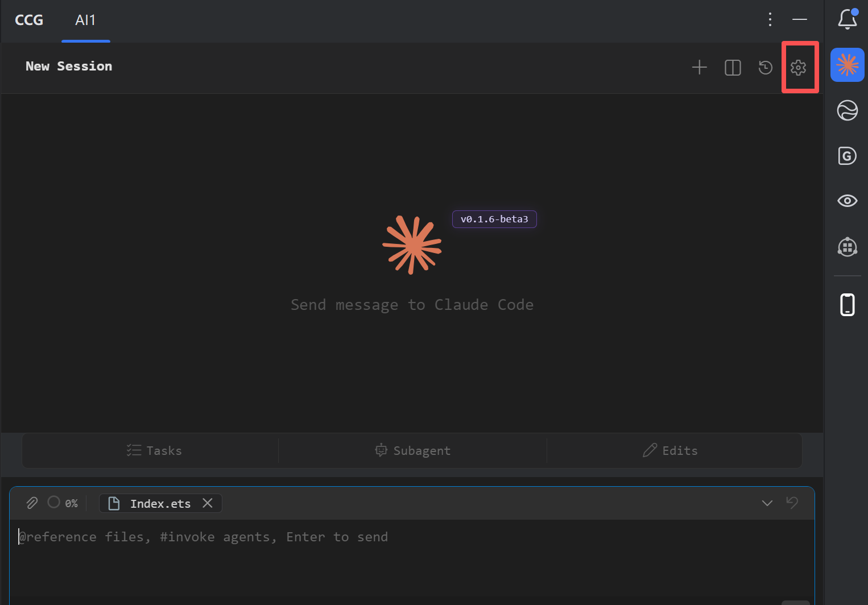Screen dimensions: 868x605
Task: Open the swirl globe sidebar tool
Action: 848,110
